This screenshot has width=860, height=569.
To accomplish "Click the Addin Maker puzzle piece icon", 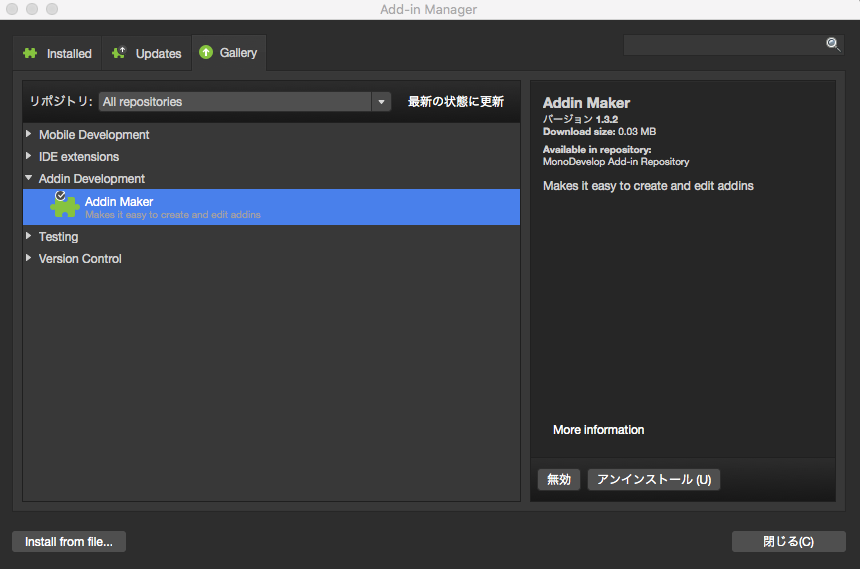I will pos(65,206).
